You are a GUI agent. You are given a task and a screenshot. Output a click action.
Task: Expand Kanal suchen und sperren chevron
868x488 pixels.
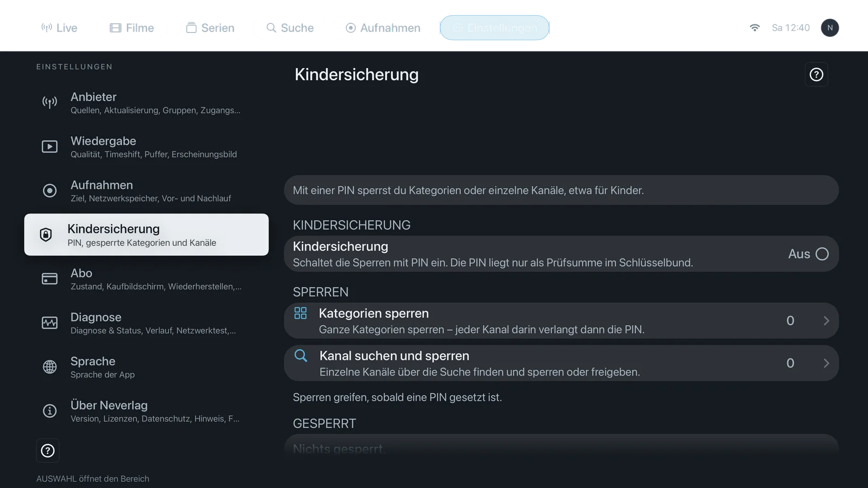826,363
